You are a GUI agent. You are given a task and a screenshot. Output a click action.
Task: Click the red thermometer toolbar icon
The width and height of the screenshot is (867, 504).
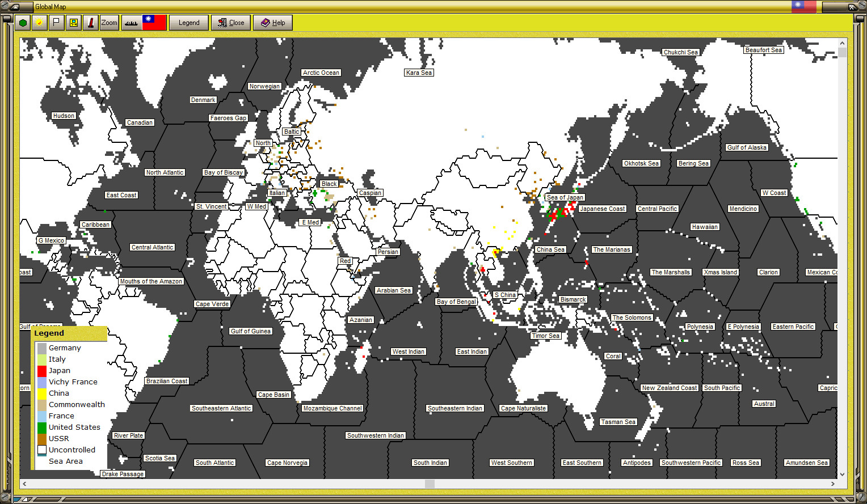click(x=90, y=23)
